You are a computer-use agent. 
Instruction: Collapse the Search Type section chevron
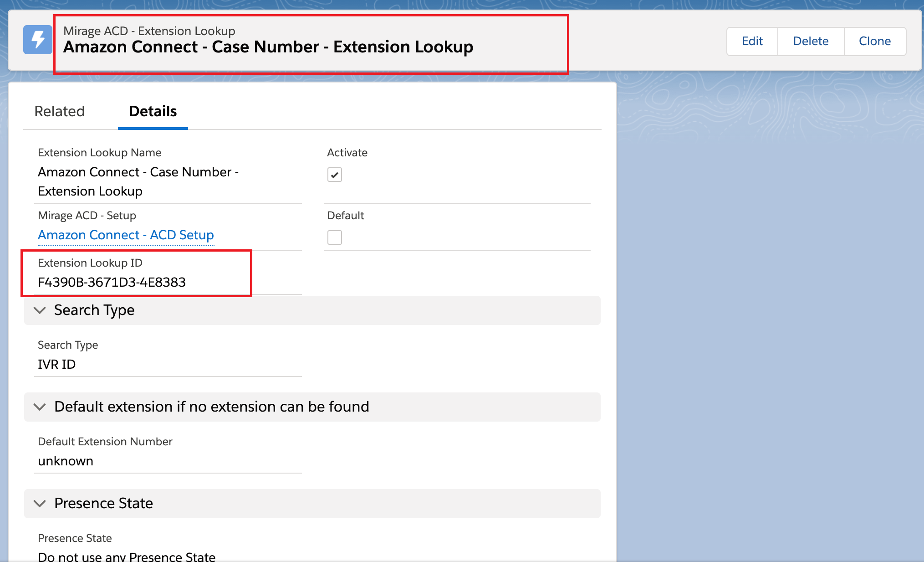40,310
